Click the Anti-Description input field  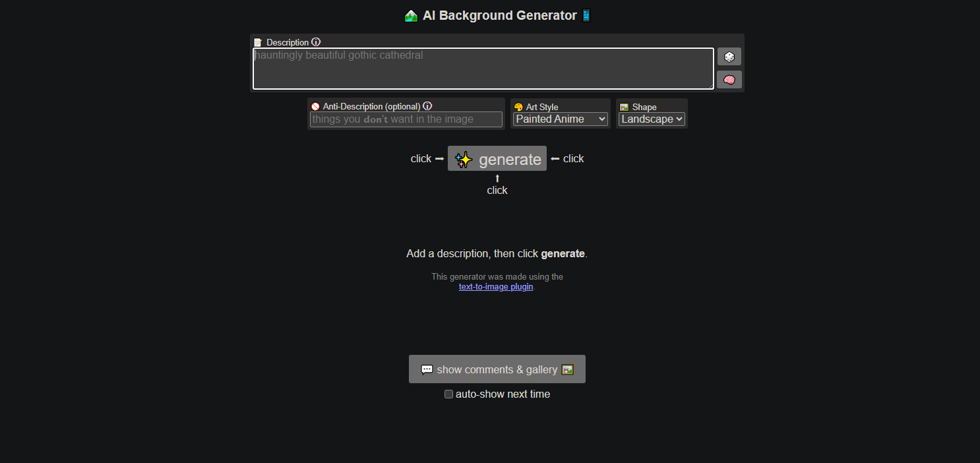pyautogui.click(x=406, y=119)
